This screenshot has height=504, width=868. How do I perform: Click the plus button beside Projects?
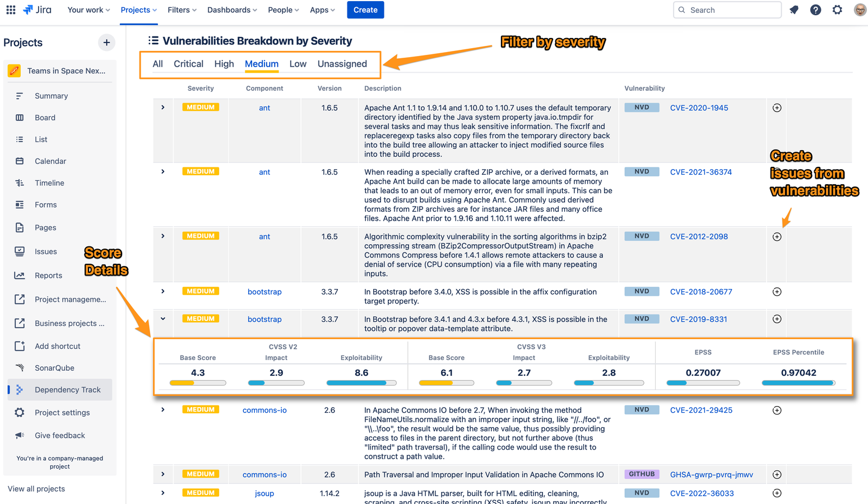[x=106, y=43]
